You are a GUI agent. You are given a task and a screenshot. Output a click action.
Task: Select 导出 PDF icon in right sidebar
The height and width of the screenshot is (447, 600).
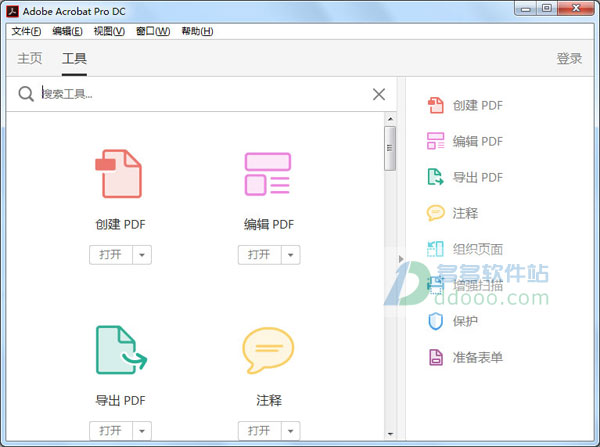435,177
